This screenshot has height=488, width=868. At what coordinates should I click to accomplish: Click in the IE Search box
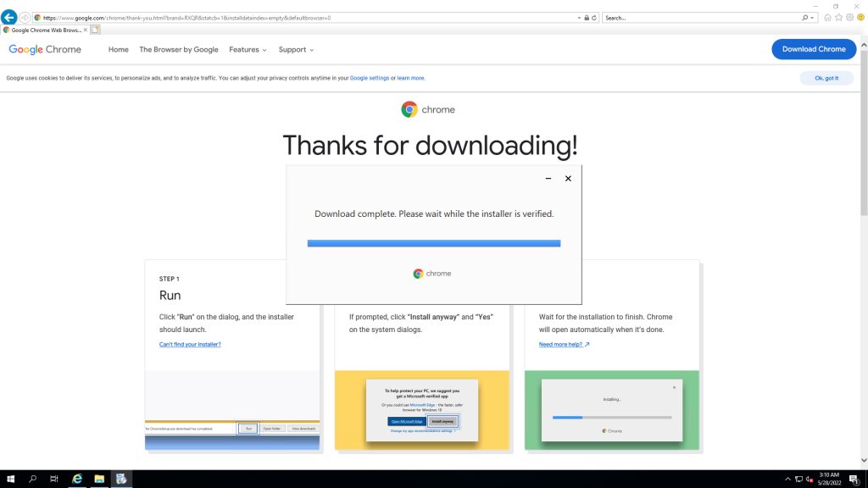(x=699, y=17)
